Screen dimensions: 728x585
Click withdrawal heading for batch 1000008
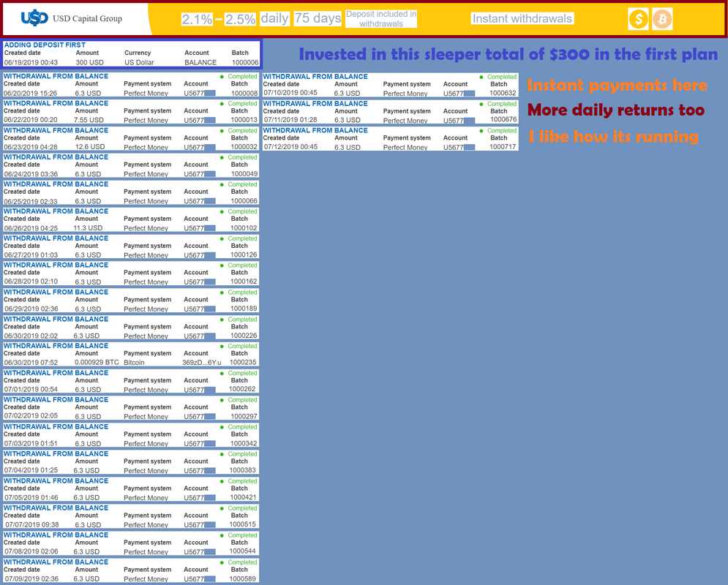click(56, 76)
